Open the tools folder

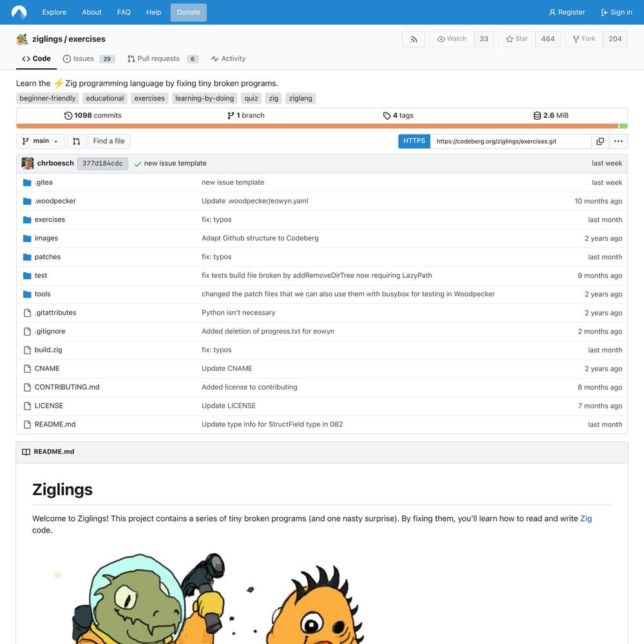43,294
